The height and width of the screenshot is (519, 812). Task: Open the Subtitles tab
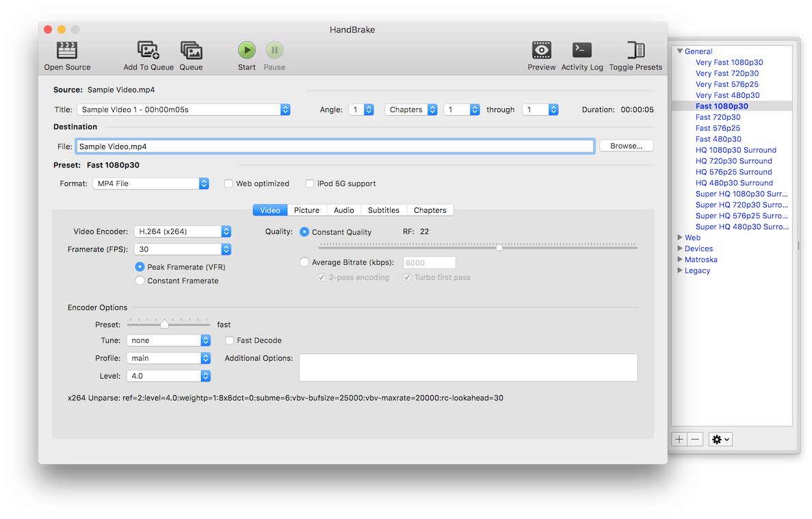(x=383, y=210)
